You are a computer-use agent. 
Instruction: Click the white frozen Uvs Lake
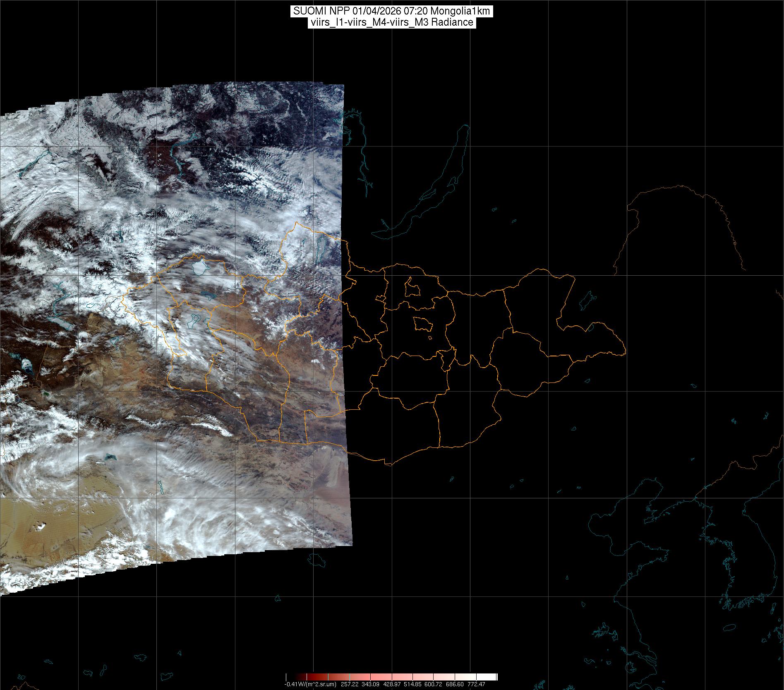(x=199, y=268)
